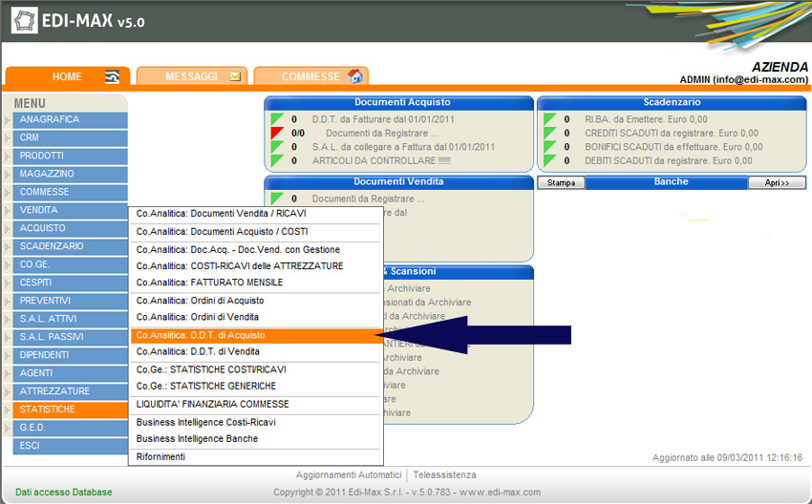The height and width of the screenshot is (504, 812).
Task: Click green flag beside DEBITI SCADUTI da registrare
Action: [549, 161]
